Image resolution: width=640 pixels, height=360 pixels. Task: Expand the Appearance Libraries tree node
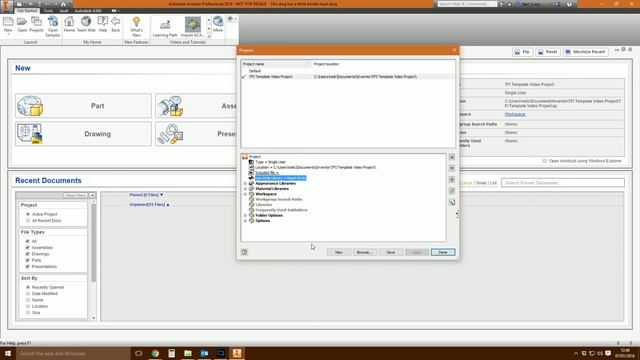click(245, 184)
